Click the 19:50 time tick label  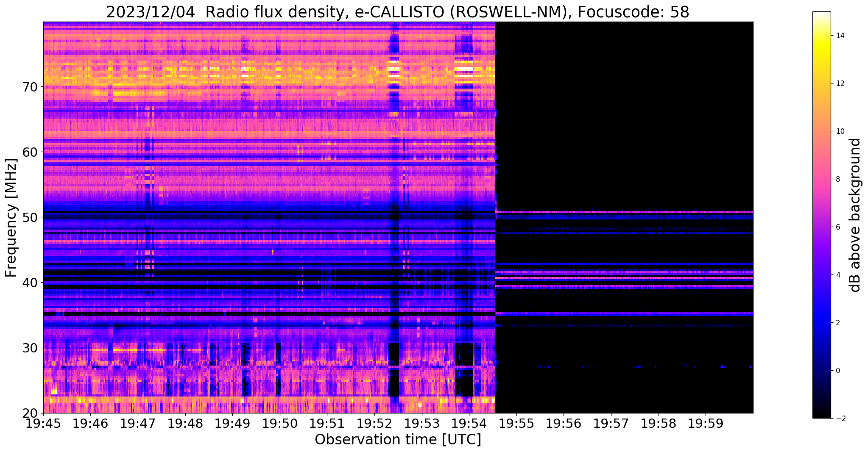click(x=280, y=423)
